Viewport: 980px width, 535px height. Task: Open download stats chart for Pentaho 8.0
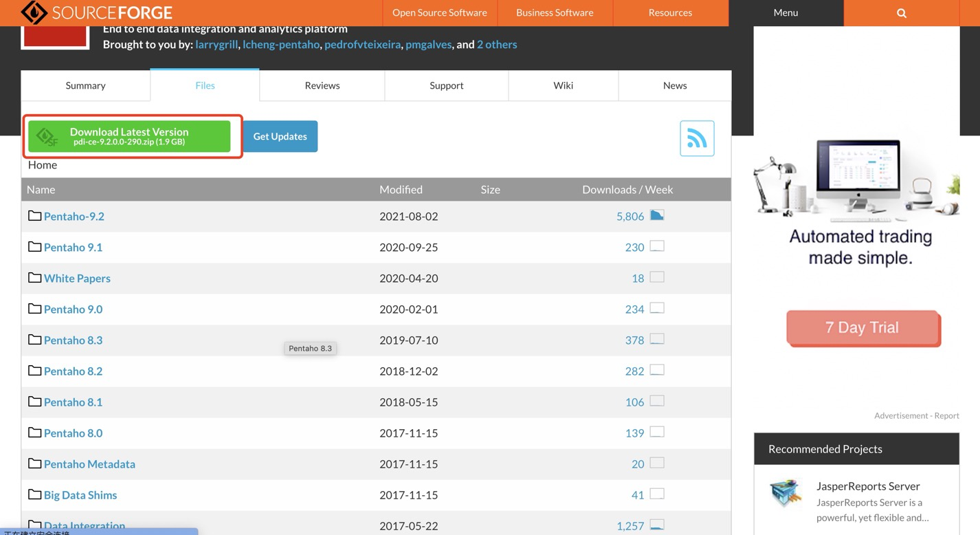coord(657,432)
